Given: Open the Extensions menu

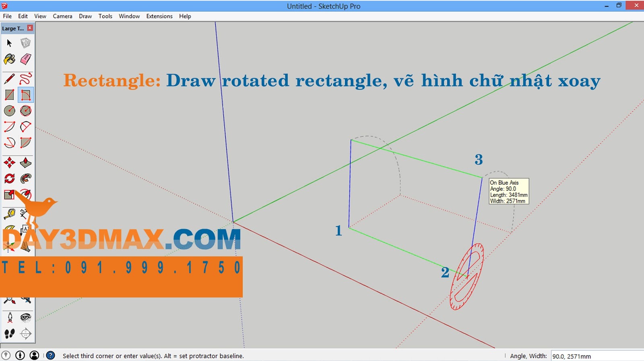Looking at the screenshot, I should coord(159,16).
